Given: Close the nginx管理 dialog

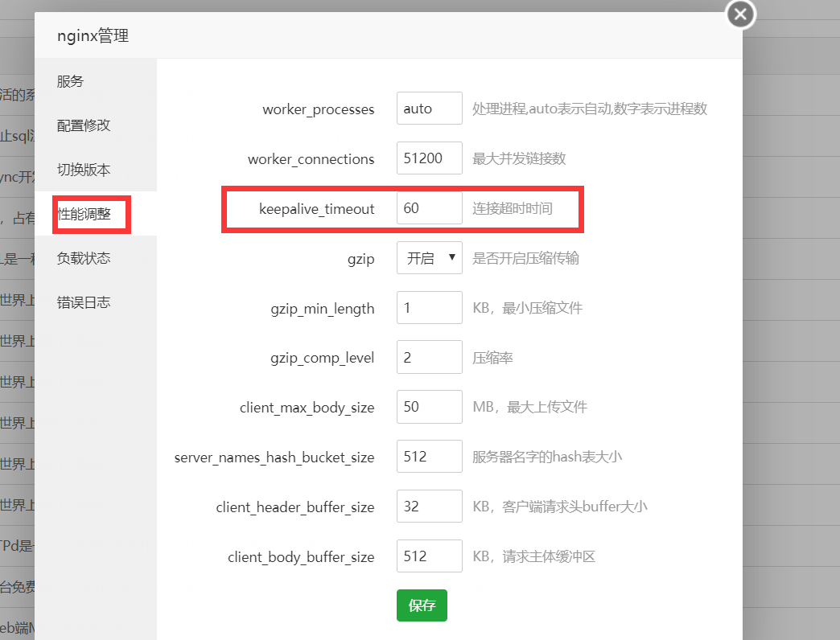Looking at the screenshot, I should point(740,14).
